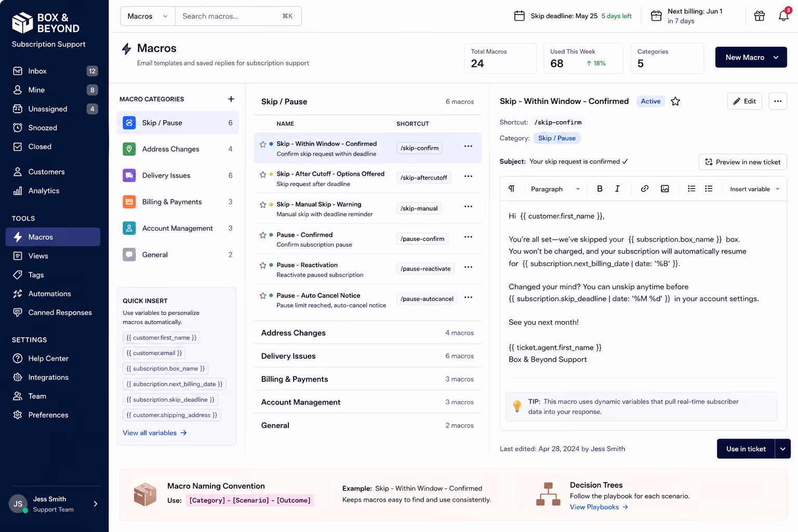Screen dimensions: 798x532
Task: Click the /skip-confirm shortcut in macro details
Action: tap(557, 123)
